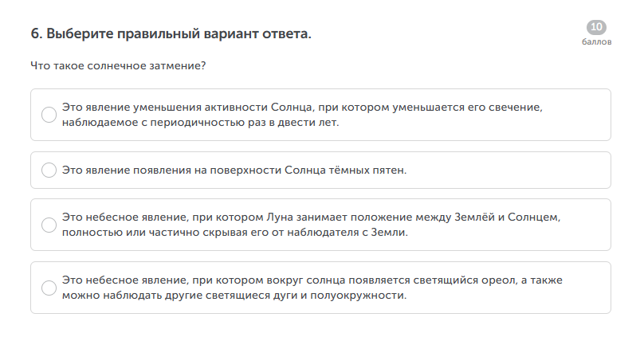
Task: Click the question 'Что такое солнечное затмение?'
Action: click(x=118, y=65)
